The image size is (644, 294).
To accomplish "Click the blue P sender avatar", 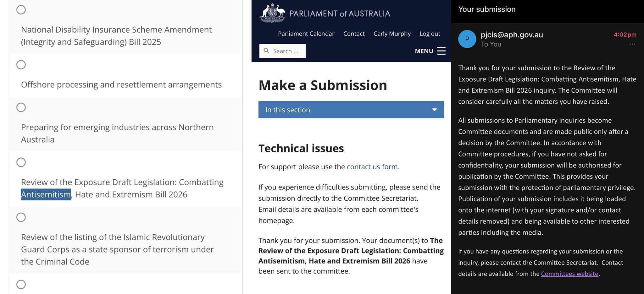I will pyautogui.click(x=467, y=39).
